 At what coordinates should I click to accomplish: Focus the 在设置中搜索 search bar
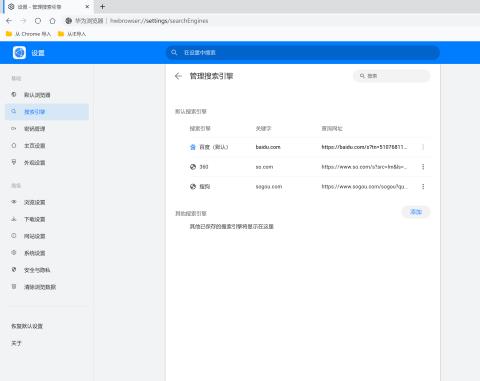[303, 53]
